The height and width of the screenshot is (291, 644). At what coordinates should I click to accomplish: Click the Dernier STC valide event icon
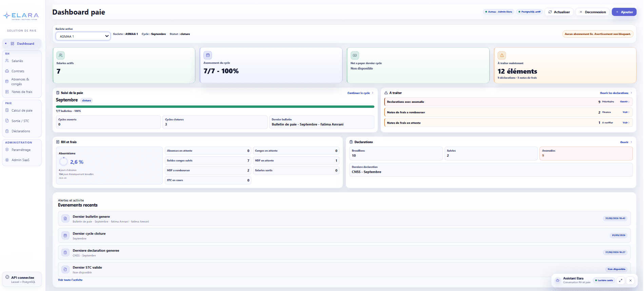(65, 270)
